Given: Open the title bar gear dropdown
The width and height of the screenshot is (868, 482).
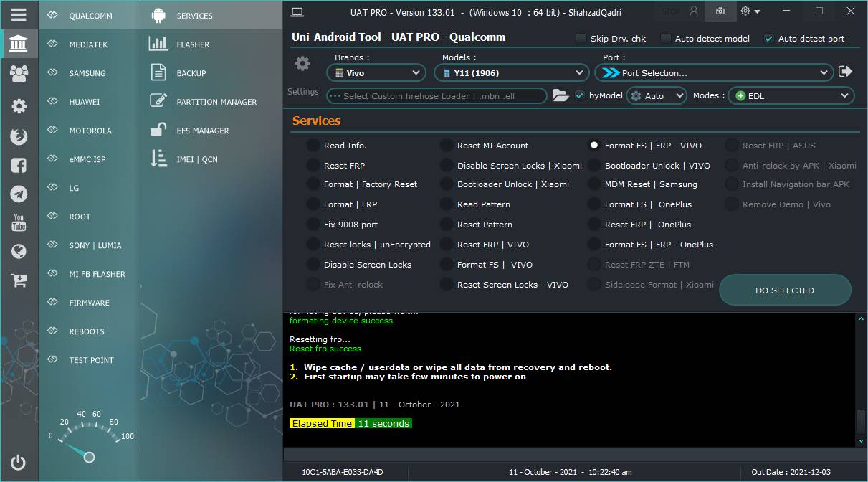Looking at the screenshot, I should click(750, 11).
